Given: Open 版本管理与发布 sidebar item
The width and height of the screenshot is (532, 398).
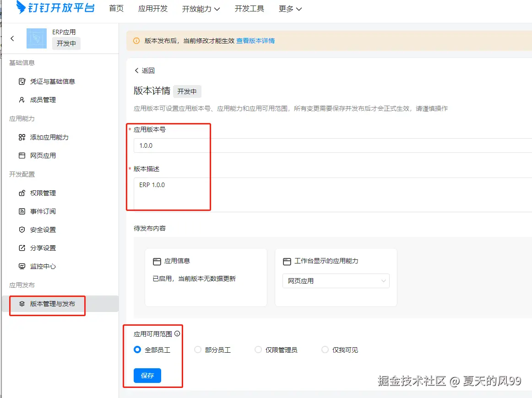Looking at the screenshot, I should (60, 304).
